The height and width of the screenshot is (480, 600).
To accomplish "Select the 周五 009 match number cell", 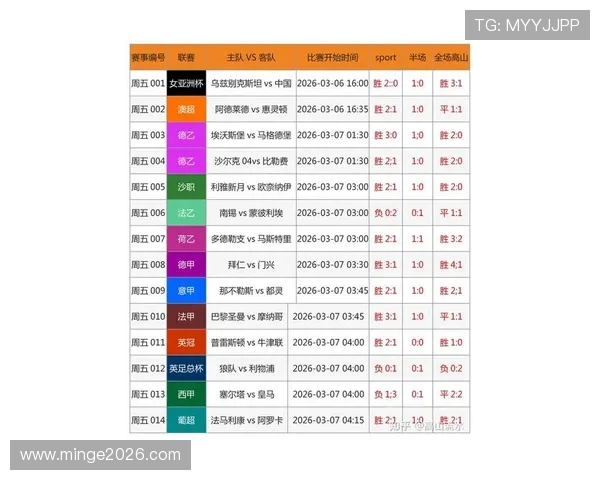I will coord(148,291).
